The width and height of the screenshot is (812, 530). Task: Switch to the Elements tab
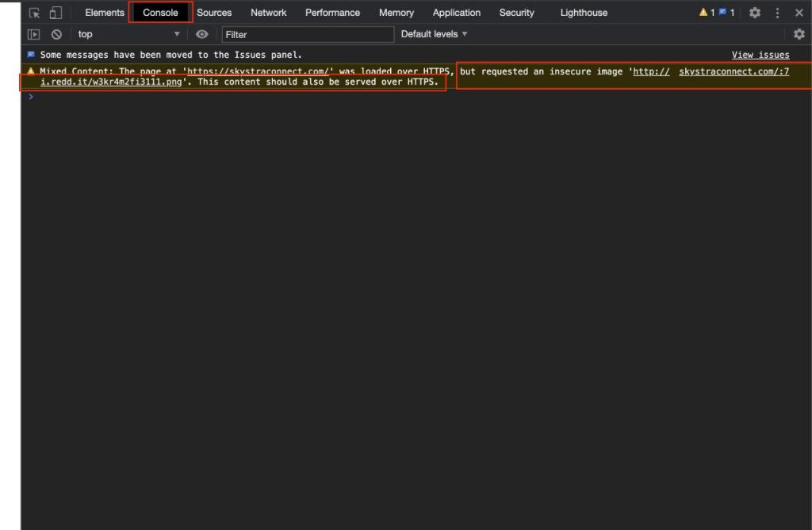click(x=105, y=13)
